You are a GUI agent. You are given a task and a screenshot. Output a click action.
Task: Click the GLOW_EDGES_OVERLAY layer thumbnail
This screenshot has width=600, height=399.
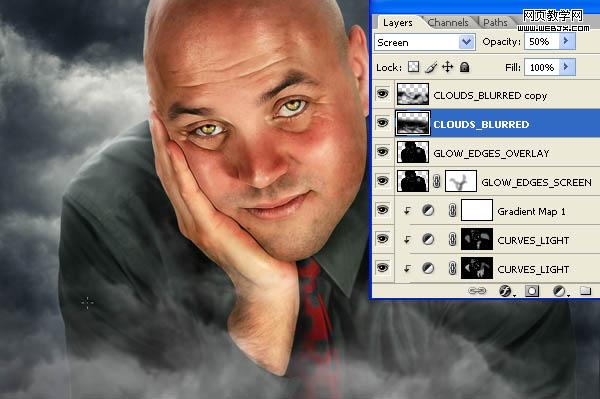[412, 152]
